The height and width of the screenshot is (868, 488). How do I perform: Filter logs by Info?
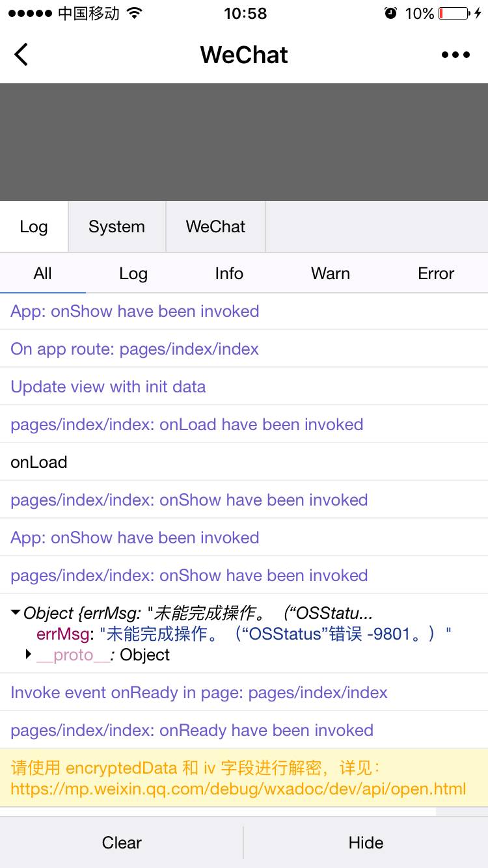[x=229, y=273]
